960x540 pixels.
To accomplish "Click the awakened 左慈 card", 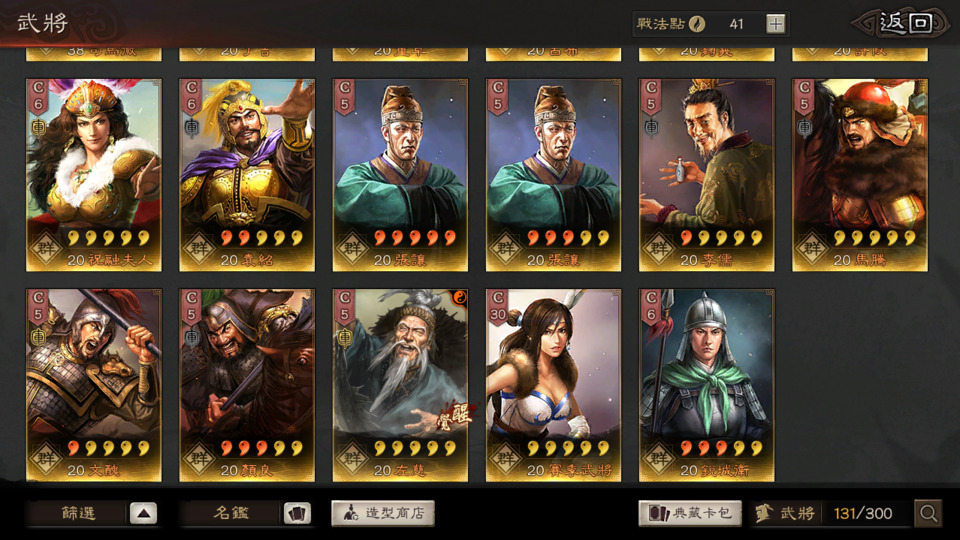I will click(400, 385).
